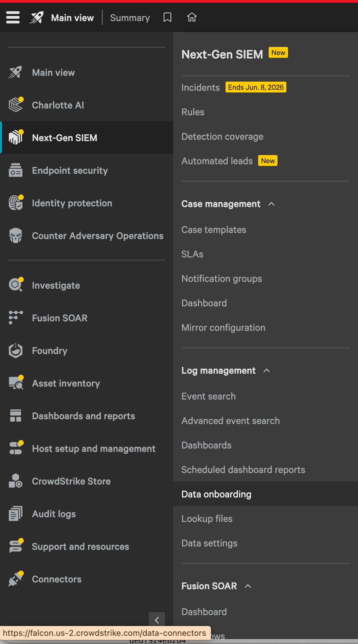Click the Identity protection fingerprint icon
The image size is (358, 644).
(16, 203)
